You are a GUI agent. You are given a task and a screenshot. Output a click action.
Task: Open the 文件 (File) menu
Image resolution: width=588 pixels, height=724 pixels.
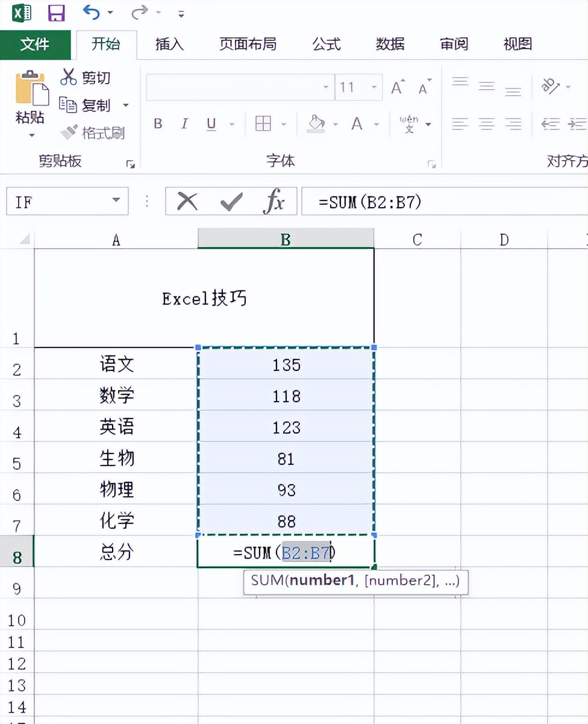pos(36,44)
